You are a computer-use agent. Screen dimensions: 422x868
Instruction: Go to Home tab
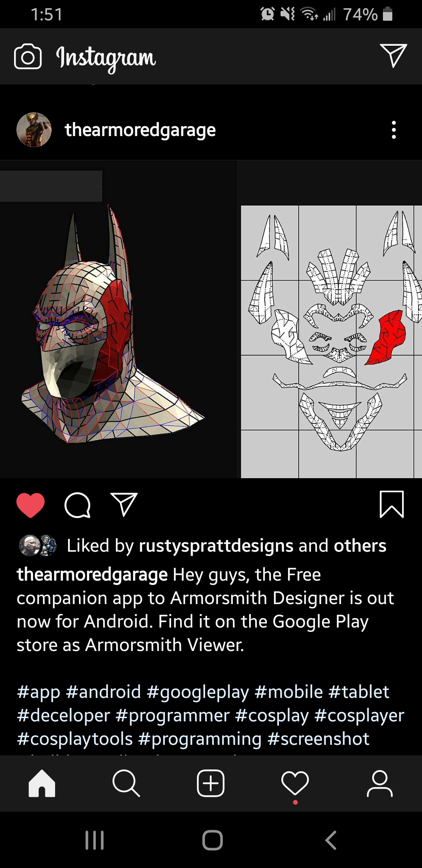pyautogui.click(x=42, y=784)
